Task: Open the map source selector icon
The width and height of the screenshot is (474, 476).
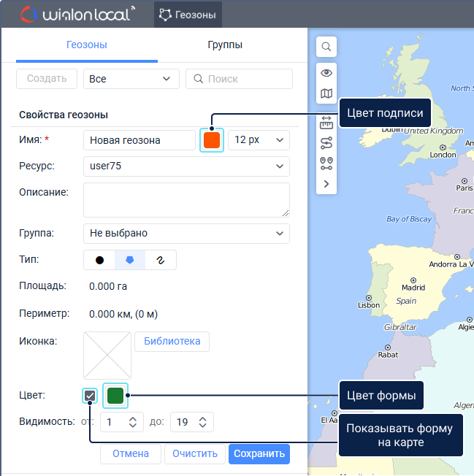Action: click(x=326, y=93)
